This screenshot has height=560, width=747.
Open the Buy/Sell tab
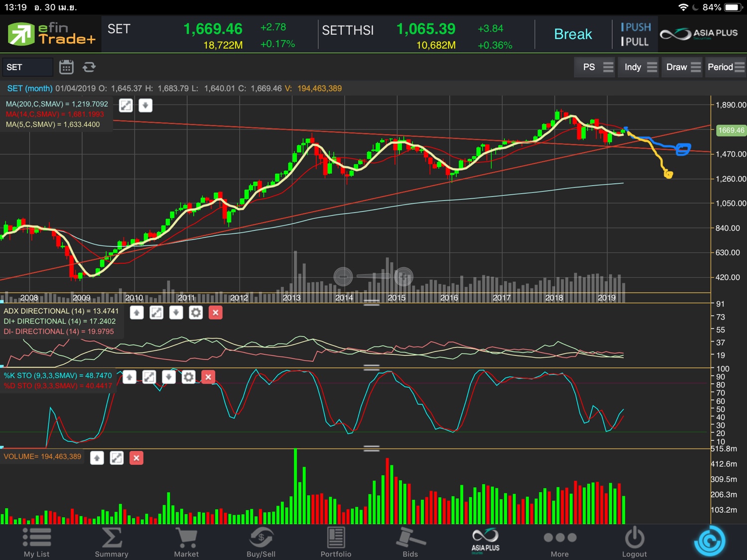coord(261,542)
